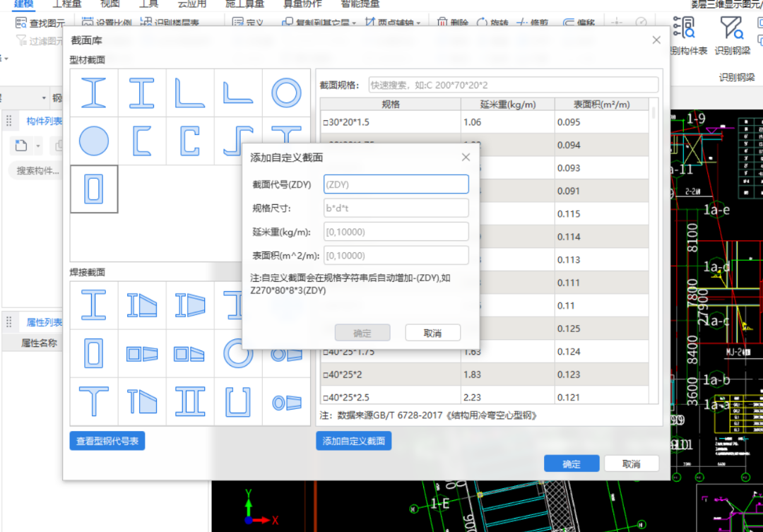Viewport: 763px width, 532px height.
Task: Confirm with the blue 确定 button of the section library
Action: point(572,464)
